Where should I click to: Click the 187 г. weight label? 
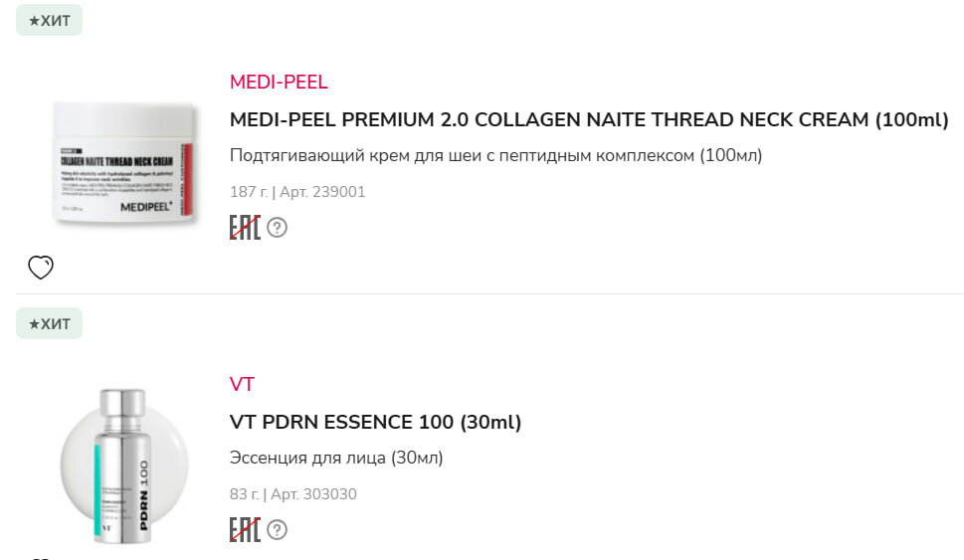click(x=248, y=192)
